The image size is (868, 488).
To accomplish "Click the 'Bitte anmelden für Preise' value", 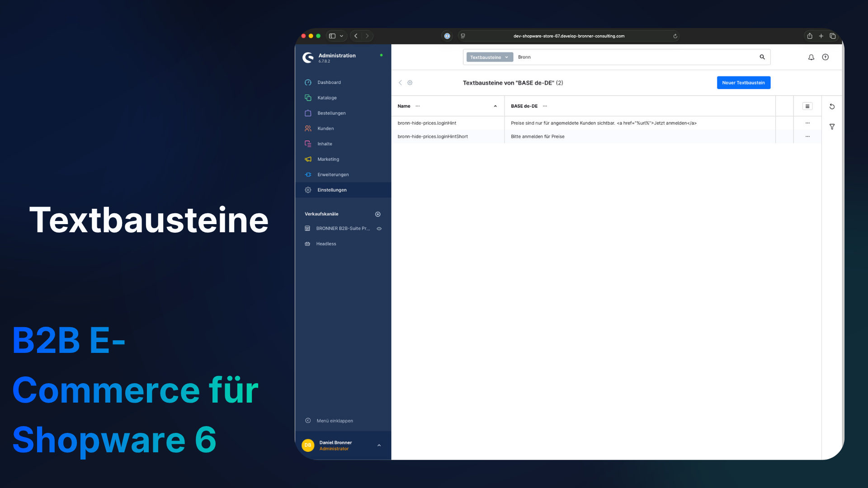I will pos(538,136).
